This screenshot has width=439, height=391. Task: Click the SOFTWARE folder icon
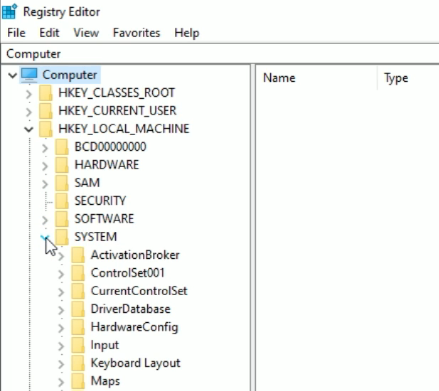point(62,219)
